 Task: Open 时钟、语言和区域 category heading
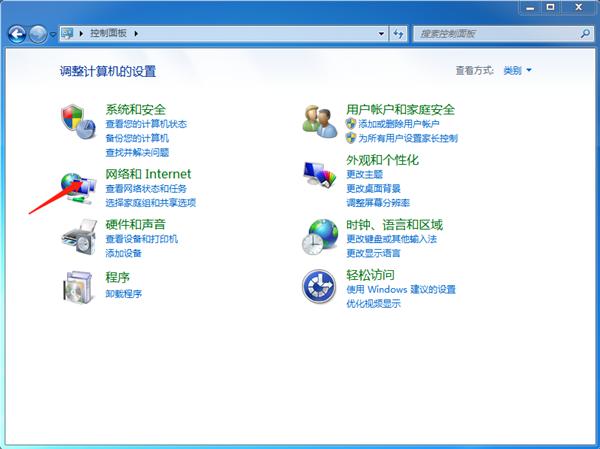[394, 224]
